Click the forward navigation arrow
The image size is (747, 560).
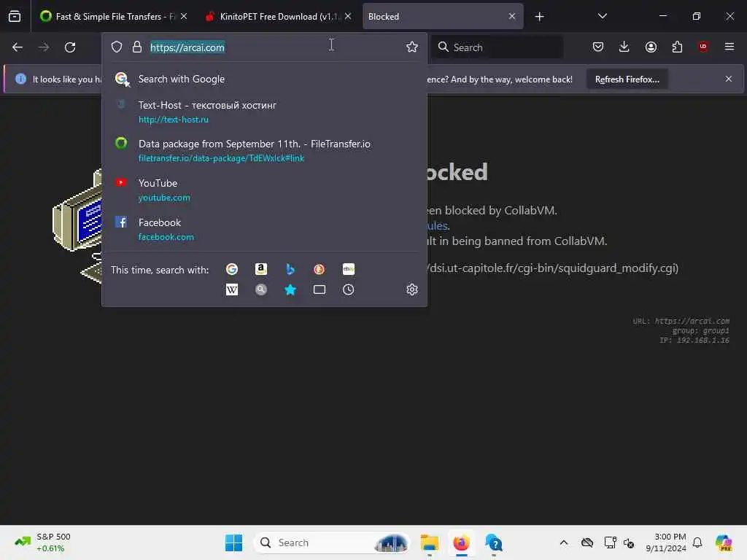44,47
